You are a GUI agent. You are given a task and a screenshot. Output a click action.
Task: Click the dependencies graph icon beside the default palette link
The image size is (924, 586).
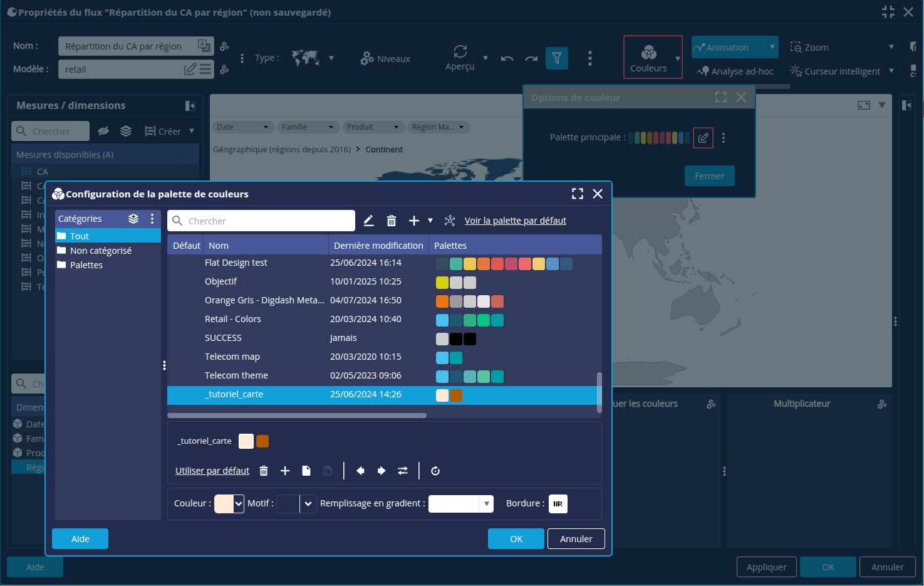pyautogui.click(x=450, y=221)
